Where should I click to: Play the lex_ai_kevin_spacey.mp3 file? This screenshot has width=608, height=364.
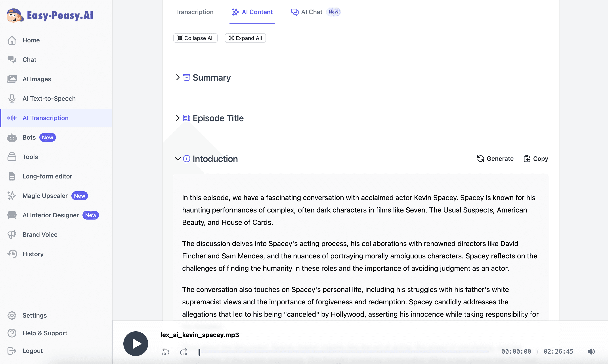(x=136, y=343)
